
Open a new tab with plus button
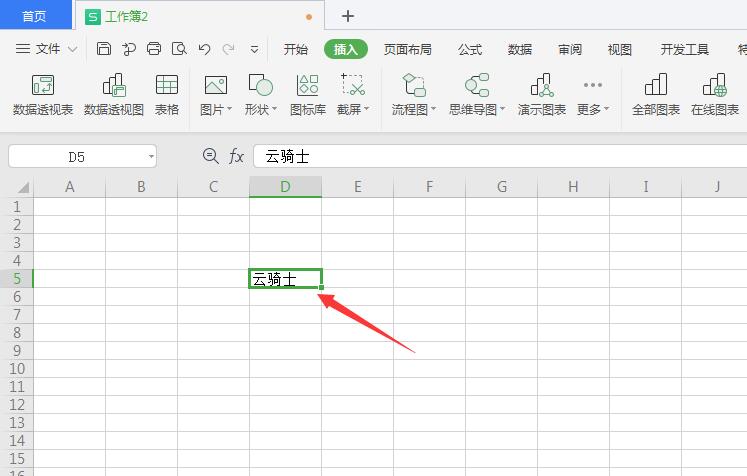point(348,16)
